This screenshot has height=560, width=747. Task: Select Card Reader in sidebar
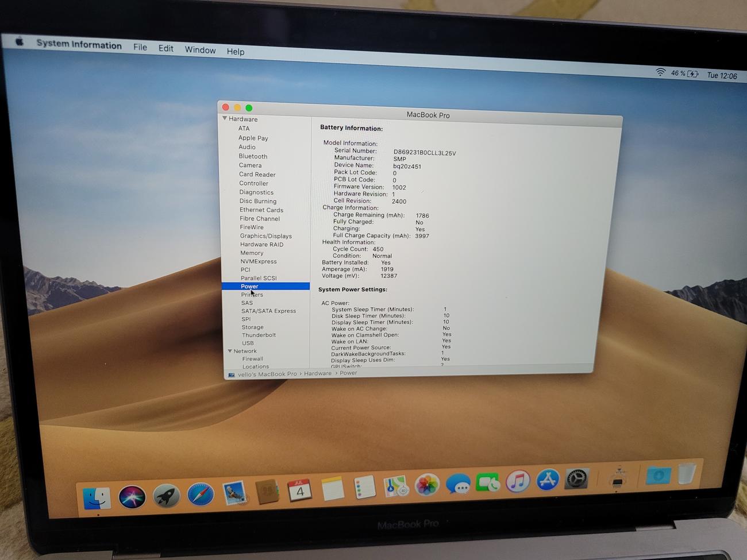257,175
